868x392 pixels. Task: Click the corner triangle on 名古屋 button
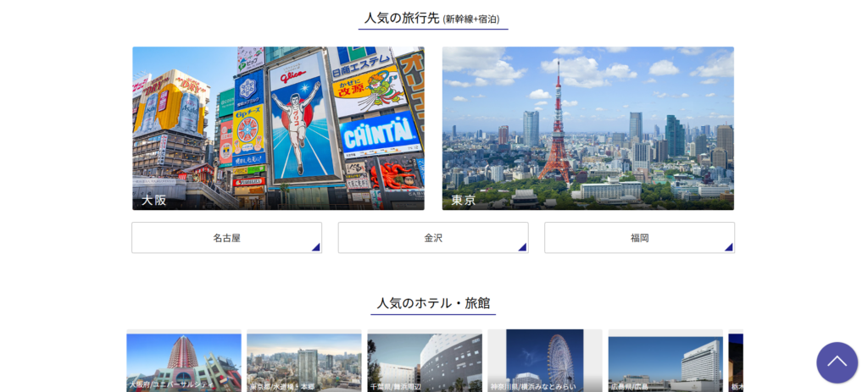click(316, 247)
